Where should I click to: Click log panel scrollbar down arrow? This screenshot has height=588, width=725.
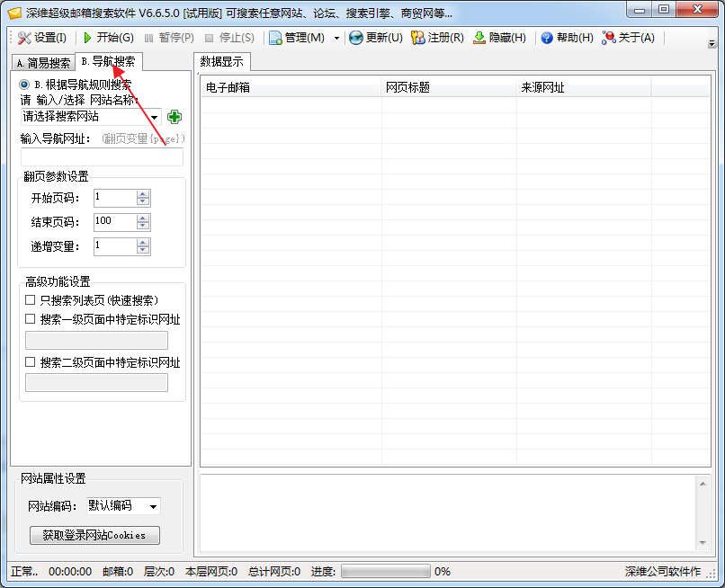(x=703, y=543)
